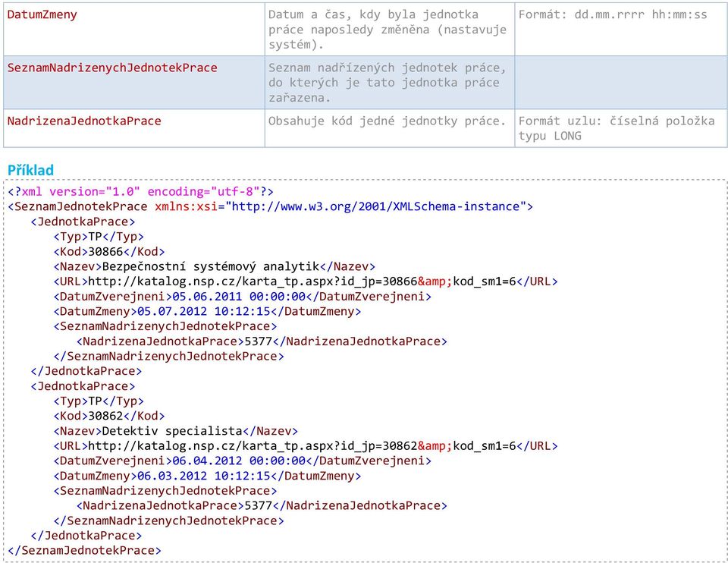The width and height of the screenshot is (728, 563).
Task: Click the description 'Seznam nadřízených jednotek práce'
Action: 388,68
